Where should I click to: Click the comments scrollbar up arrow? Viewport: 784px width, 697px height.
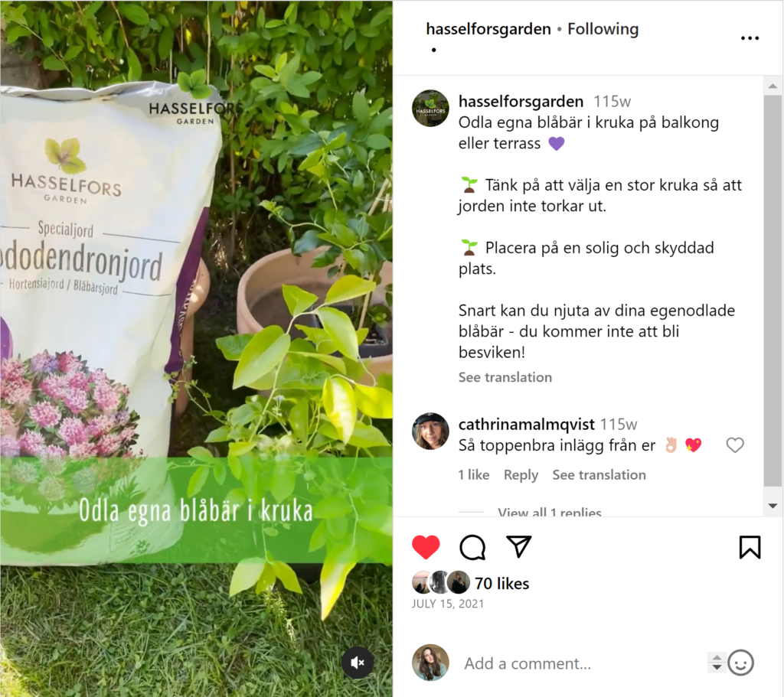coord(773,86)
